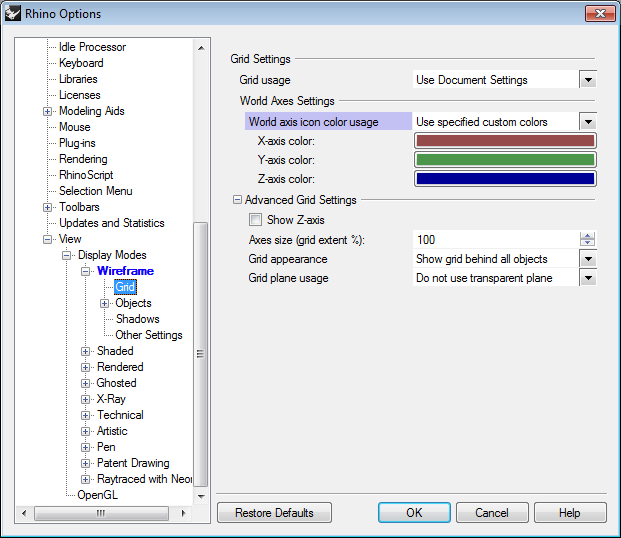The width and height of the screenshot is (621, 538).
Task: Decrease Axes size with spinner down arrow
Action: 587,243
